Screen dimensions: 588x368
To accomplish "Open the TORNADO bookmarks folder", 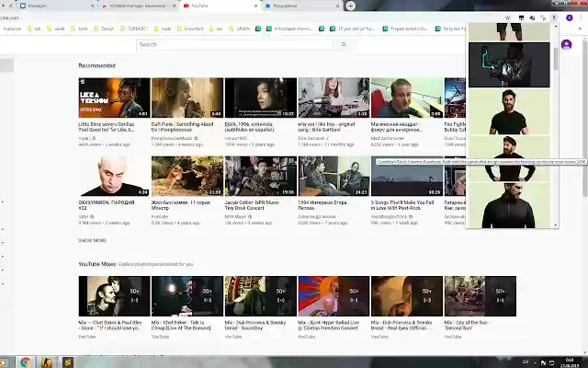I will (134, 29).
